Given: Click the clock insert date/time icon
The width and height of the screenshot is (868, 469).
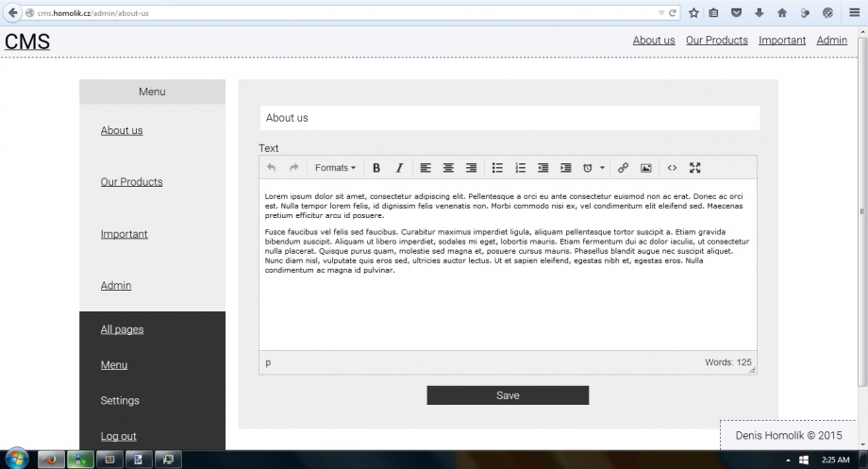Looking at the screenshot, I should coord(588,168).
